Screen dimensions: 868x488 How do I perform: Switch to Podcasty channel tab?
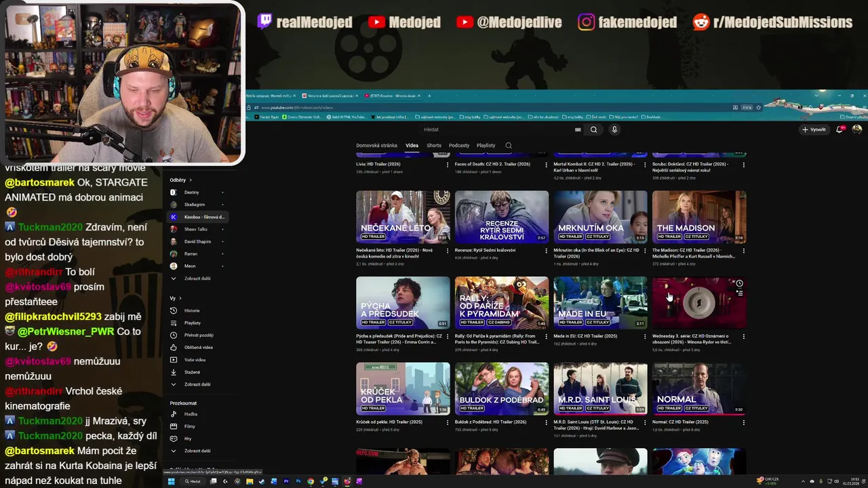click(459, 145)
